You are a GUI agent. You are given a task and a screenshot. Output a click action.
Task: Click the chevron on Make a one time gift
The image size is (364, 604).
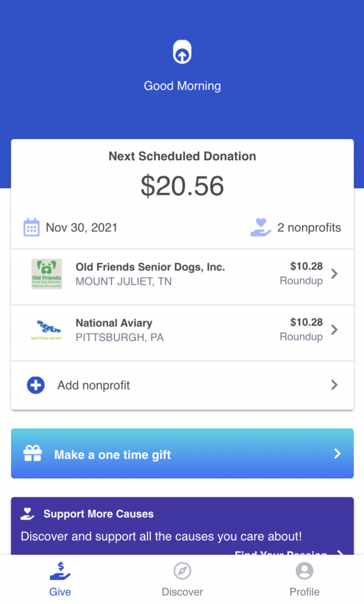click(x=337, y=454)
